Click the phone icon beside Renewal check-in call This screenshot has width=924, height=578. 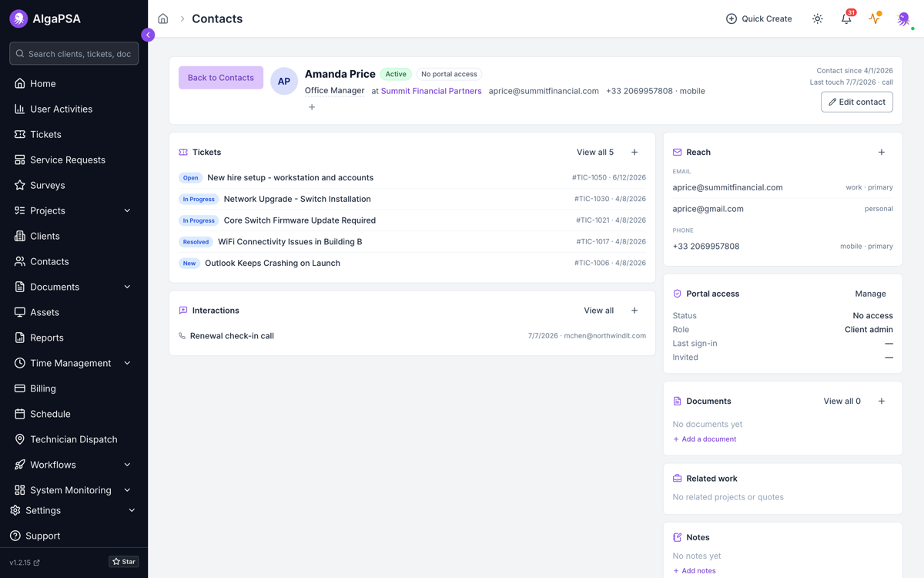[182, 336]
